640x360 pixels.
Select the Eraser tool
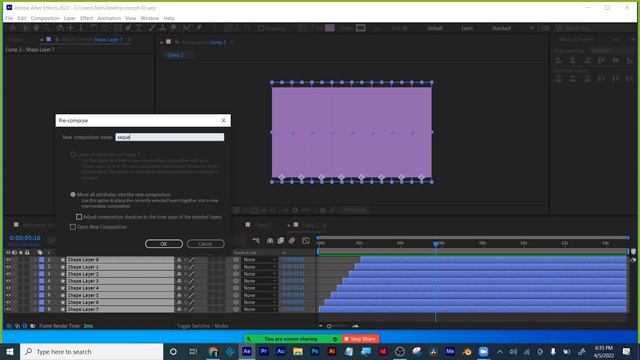point(173,28)
